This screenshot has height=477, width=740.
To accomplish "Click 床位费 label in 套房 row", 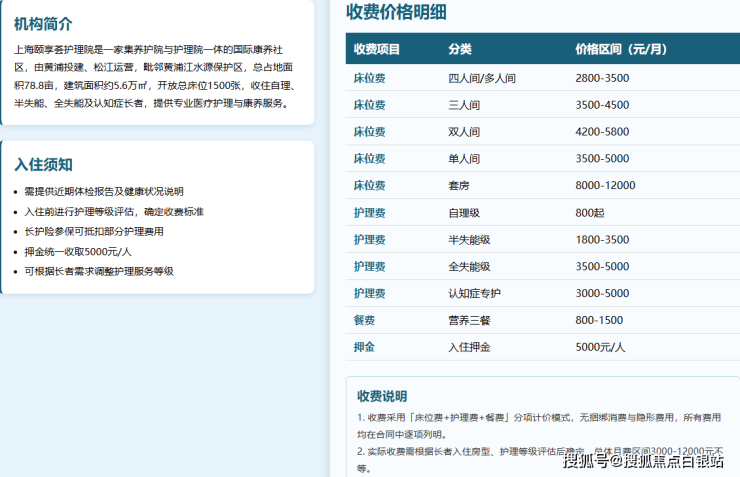I will point(370,186).
